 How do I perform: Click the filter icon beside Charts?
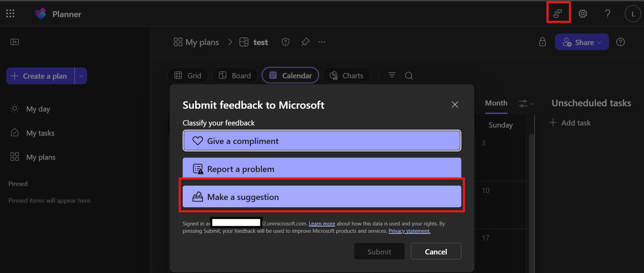(392, 75)
